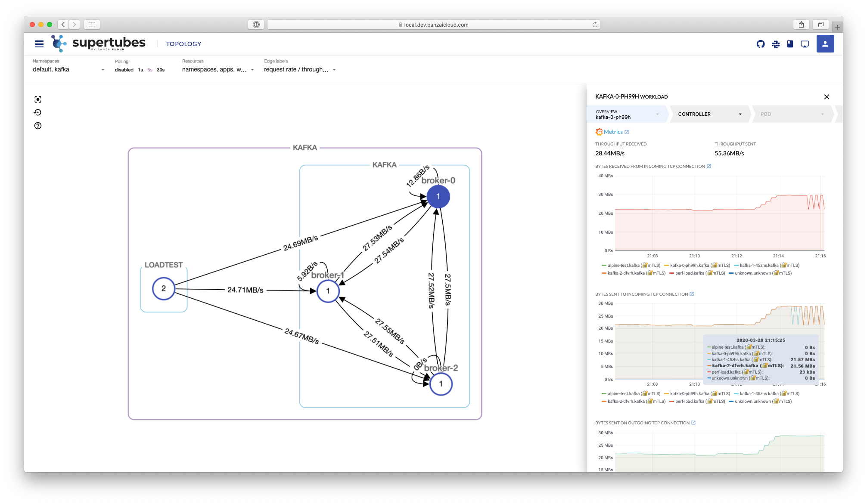This screenshot has height=504, width=867.
Task: Toggle kafka-1-45zhs.kafka legend in sent-to-incoming chart
Action: click(767, 394)
